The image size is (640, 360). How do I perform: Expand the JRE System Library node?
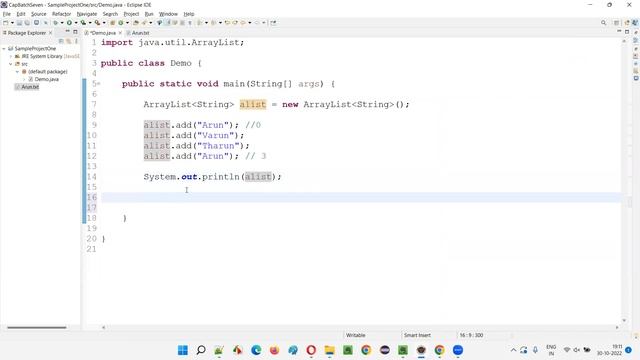[11, 56]
